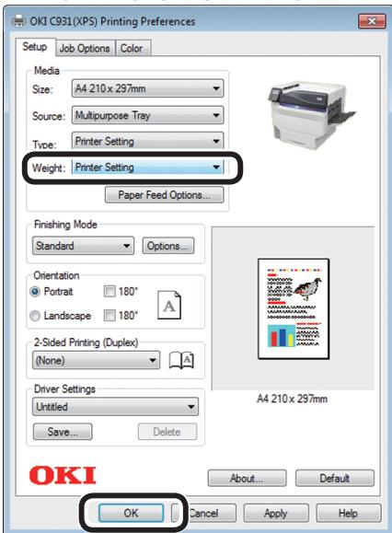Click the A4 210 x 297mm preview label
Image resolution: width=392 pixels, height=533 pixels.
pyautogui.click(x=293, y=399)
